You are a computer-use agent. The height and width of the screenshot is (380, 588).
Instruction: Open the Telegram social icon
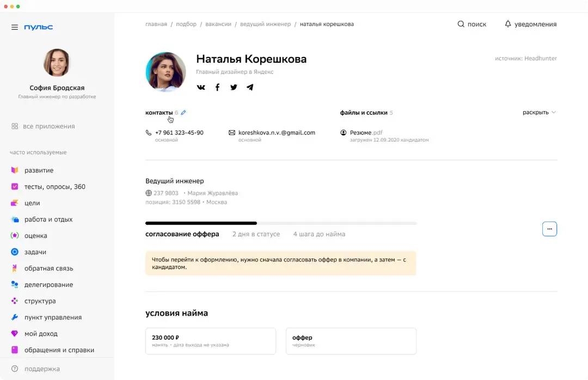(250, 87)
